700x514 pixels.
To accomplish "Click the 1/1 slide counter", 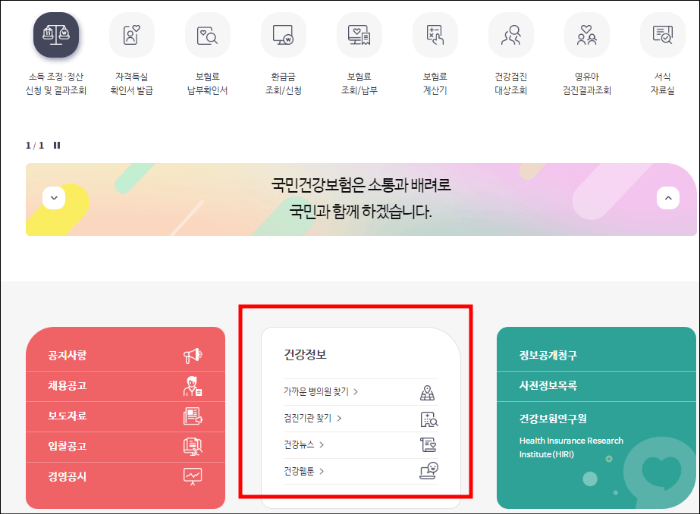I will [x=35, y=146].
